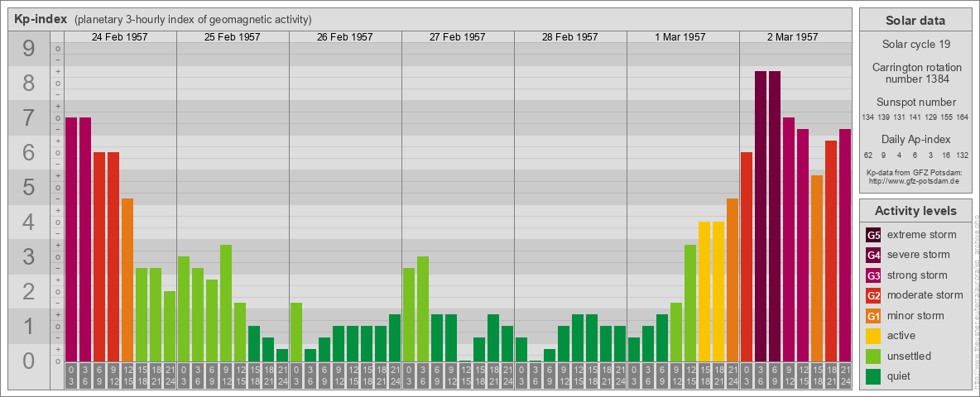Click sunspot number value 131
This screenshot has width=980, height=397.
click(x=900, y=117)
